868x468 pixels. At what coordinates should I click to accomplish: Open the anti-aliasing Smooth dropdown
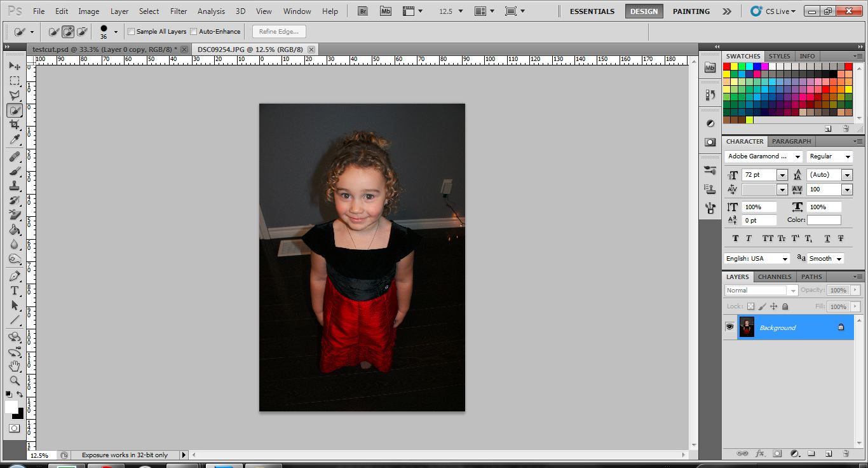point(839,258)
